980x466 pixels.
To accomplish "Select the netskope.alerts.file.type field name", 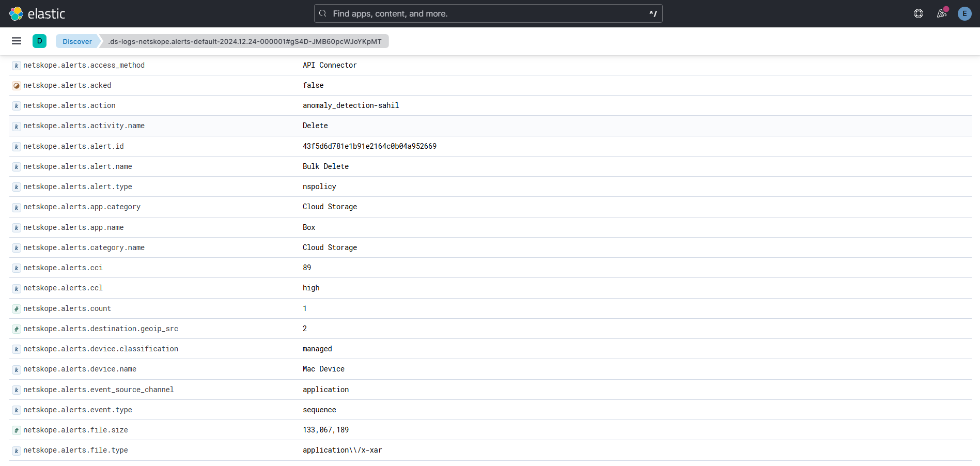I will point(75,450).
